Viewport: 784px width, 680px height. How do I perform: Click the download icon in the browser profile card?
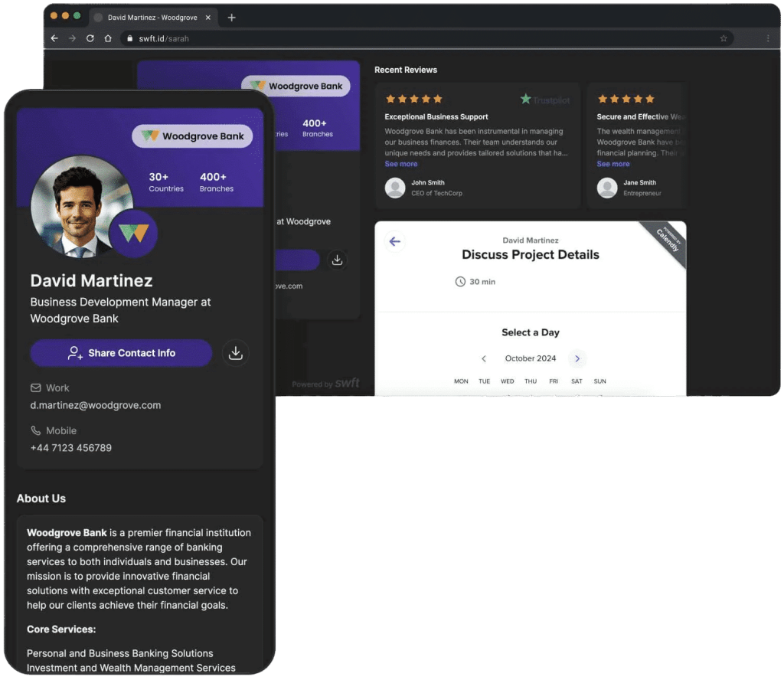[338, 260]
